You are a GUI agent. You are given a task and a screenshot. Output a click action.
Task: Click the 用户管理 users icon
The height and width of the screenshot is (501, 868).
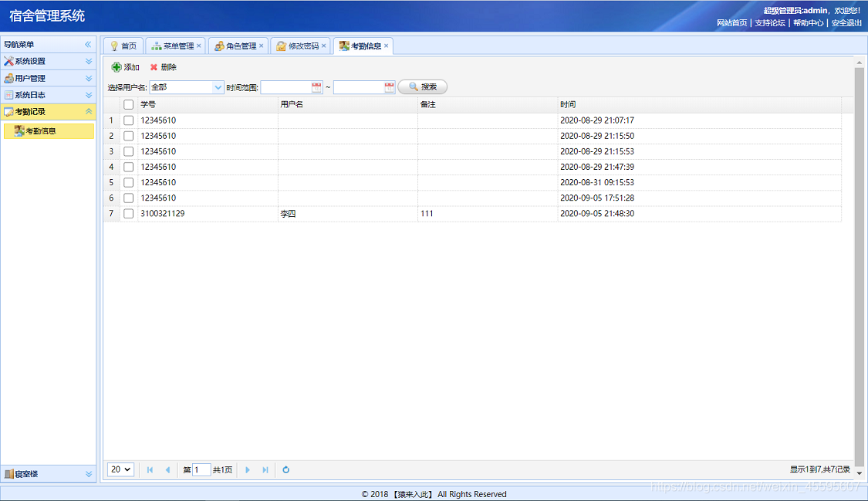[x=8, y=78]
